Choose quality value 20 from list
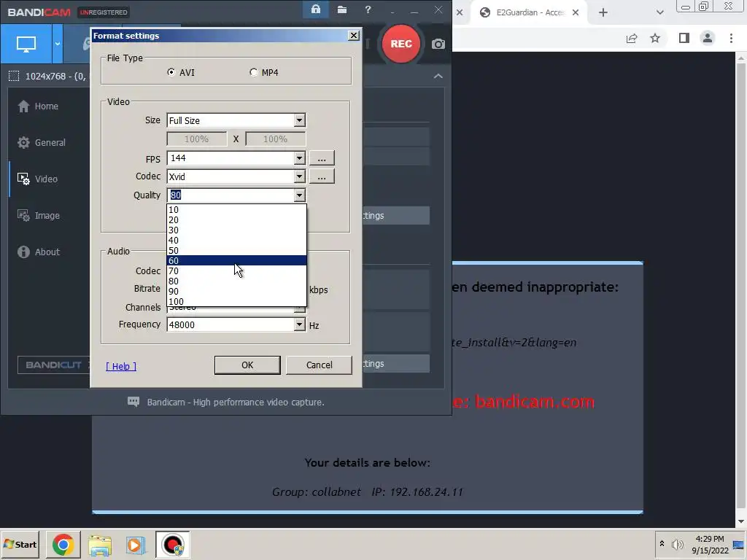The height and width of the screenshot is (560, 747). coord(236,220)
